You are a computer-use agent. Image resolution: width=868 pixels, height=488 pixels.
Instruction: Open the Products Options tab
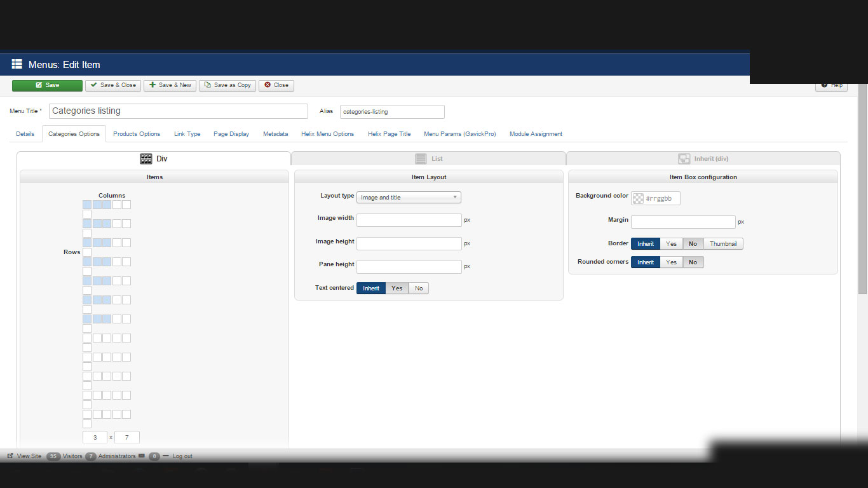click(x=137, y=134)
